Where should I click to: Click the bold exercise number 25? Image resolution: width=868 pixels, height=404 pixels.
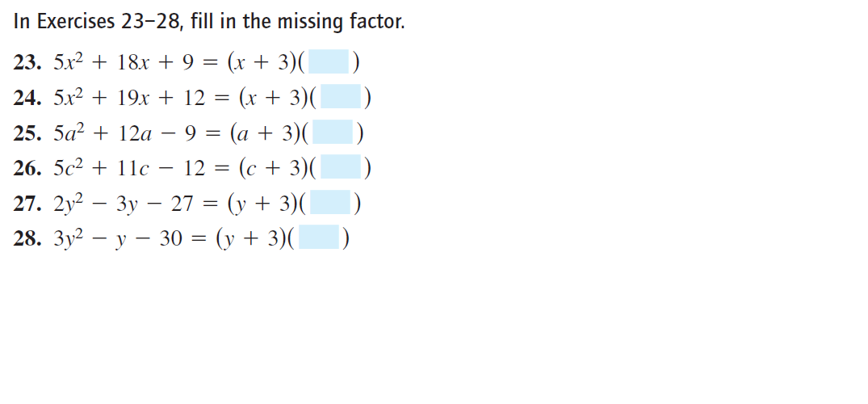pos(28,133)
